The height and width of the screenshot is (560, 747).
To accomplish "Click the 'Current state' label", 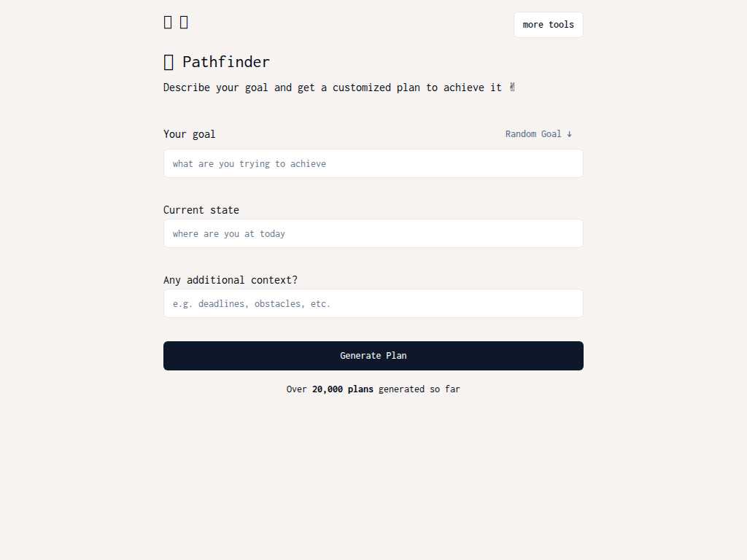I will pos(201,210).
